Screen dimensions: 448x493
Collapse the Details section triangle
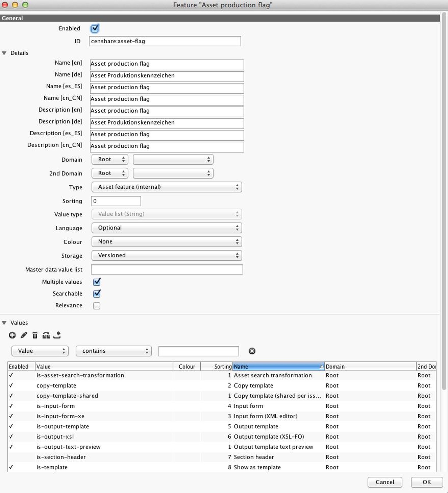4,53
